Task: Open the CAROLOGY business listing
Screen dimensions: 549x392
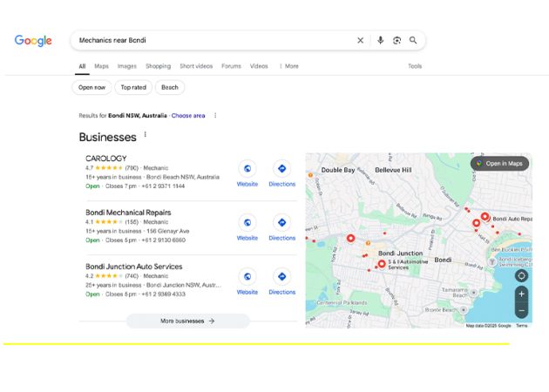Action: click(x=106, y=159)
